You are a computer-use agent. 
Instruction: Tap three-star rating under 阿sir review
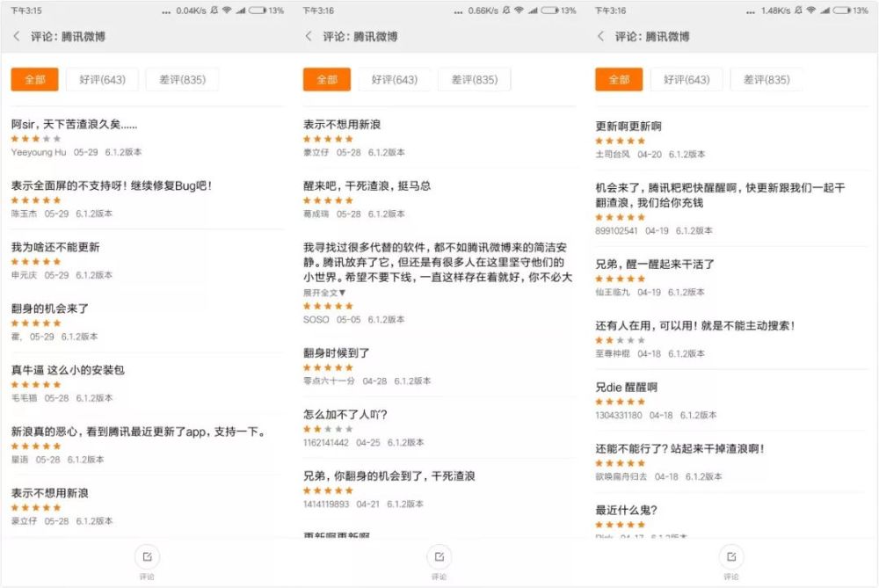click(36, 139)
